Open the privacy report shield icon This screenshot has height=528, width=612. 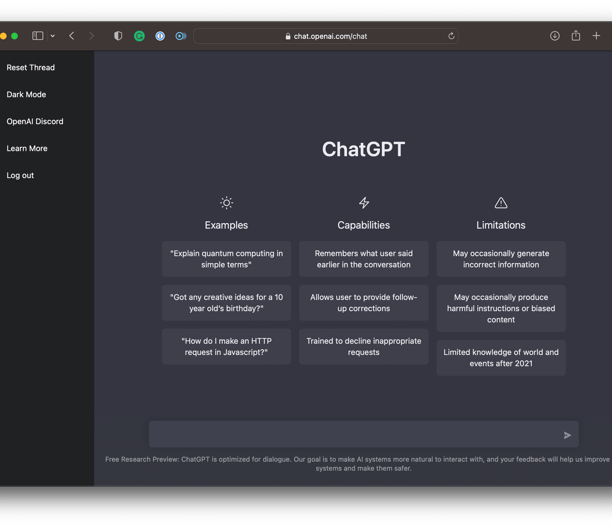118,36
